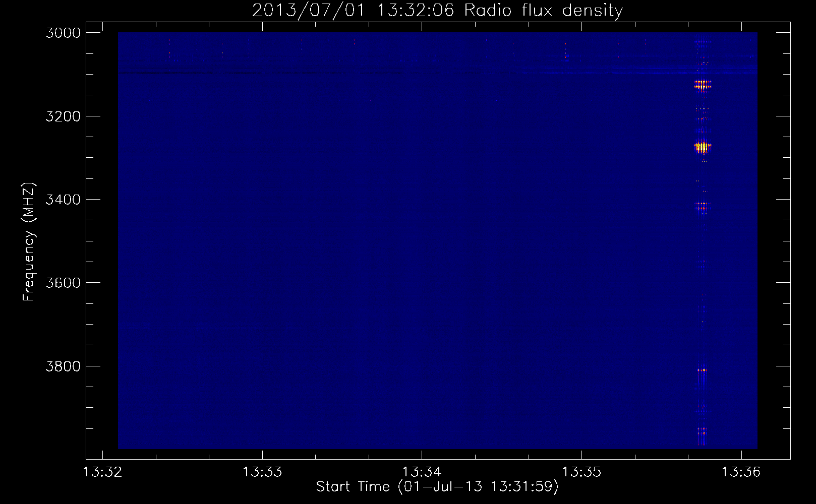The width and height of the screenshot is (816, 504).
Task: Click the 'Start Time (01-Jul-13 13:31:59)' axis label
Action: (437, 487)
